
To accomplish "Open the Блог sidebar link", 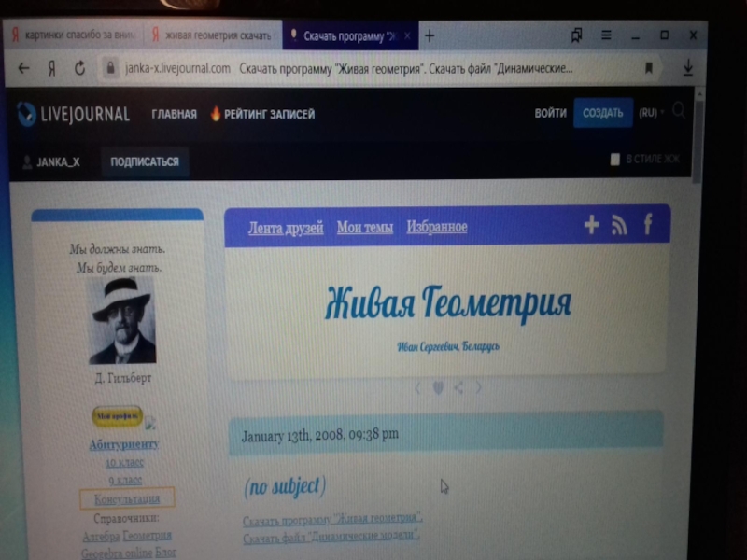I will click(166, 553).
